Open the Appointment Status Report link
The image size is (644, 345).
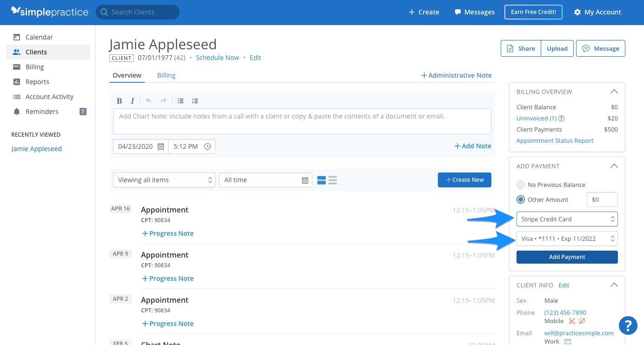click(x=555, y=140)
